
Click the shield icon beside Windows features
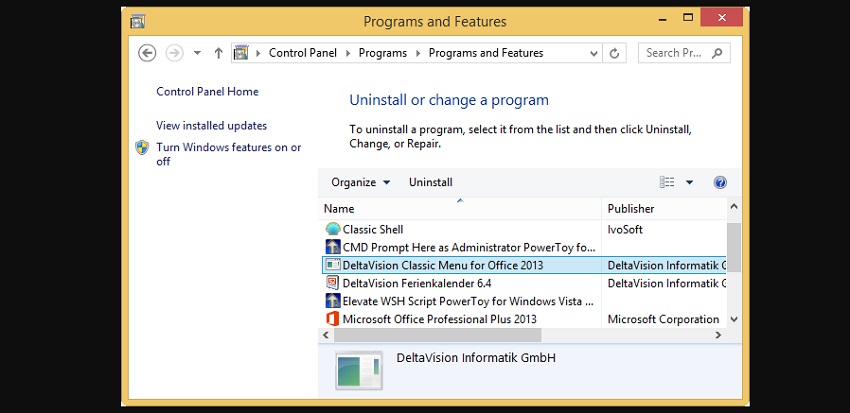142,147
